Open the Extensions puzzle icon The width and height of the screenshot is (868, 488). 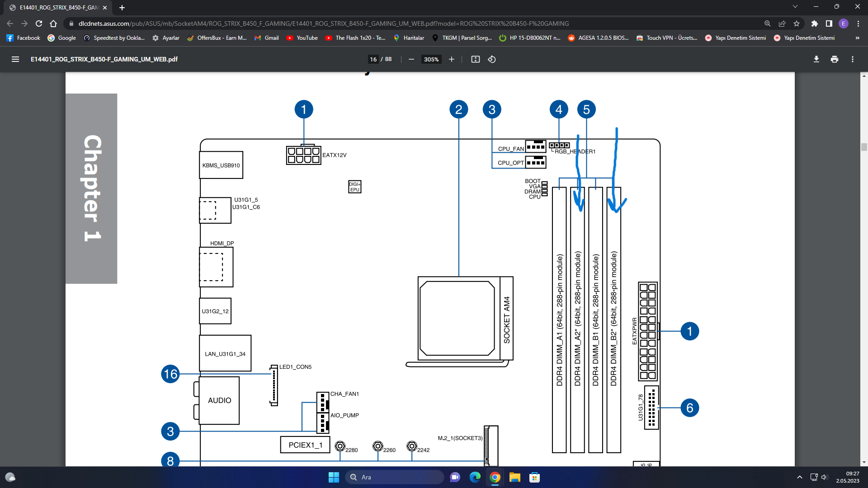pos(815,23)
